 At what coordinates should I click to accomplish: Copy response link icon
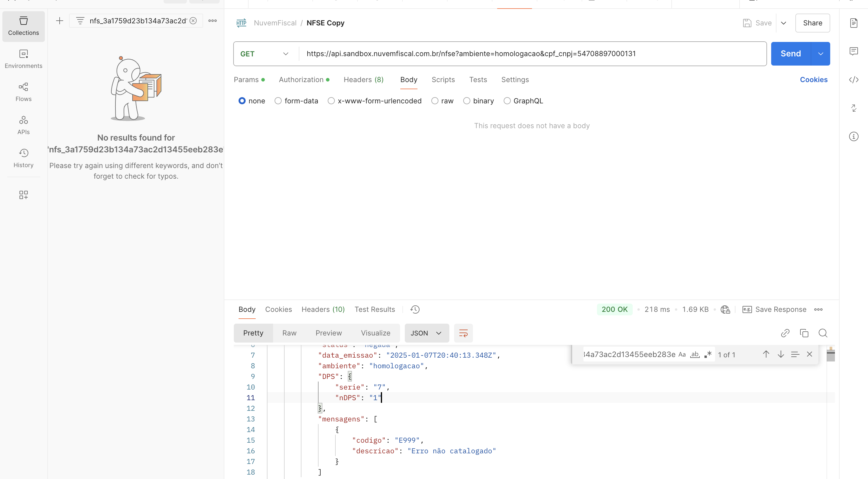pyautogui.click(x=785, y=333)
